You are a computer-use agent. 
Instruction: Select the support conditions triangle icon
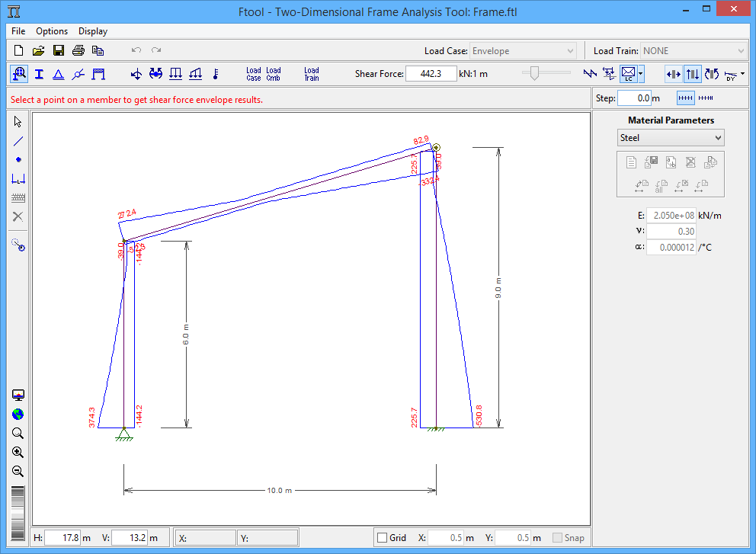coord(58,74)
